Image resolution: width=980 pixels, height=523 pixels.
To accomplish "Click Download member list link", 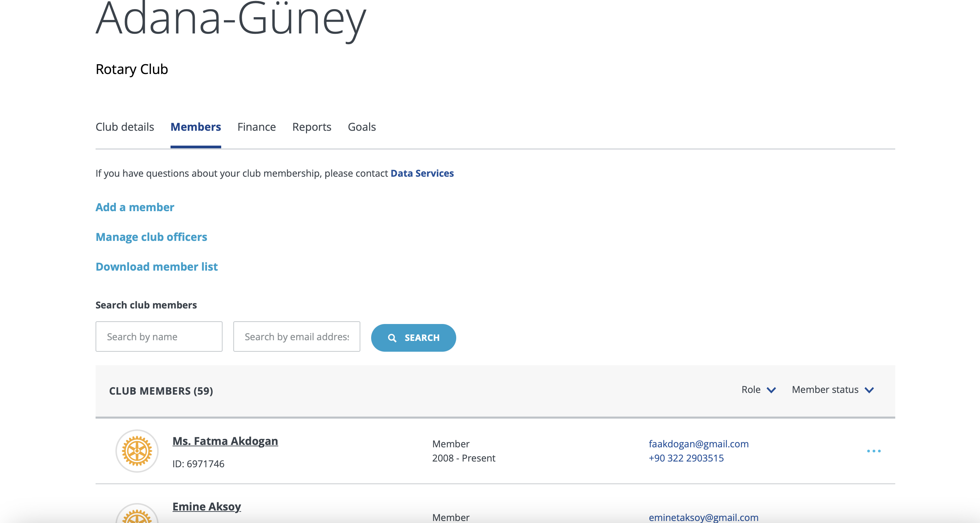I will (x=156, y=267).
